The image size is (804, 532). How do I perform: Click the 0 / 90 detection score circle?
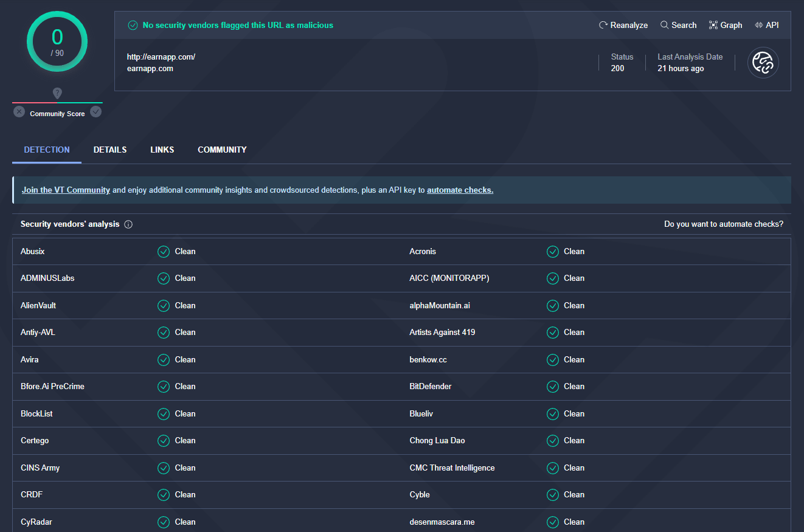(x=57, y=41)
